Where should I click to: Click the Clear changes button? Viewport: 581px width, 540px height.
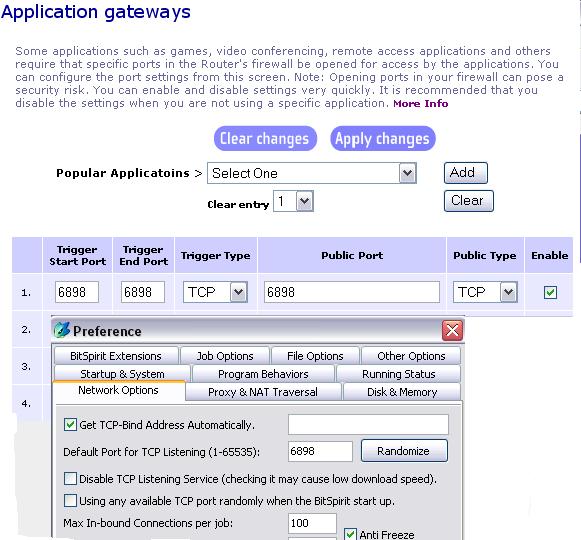pos(265,139)
